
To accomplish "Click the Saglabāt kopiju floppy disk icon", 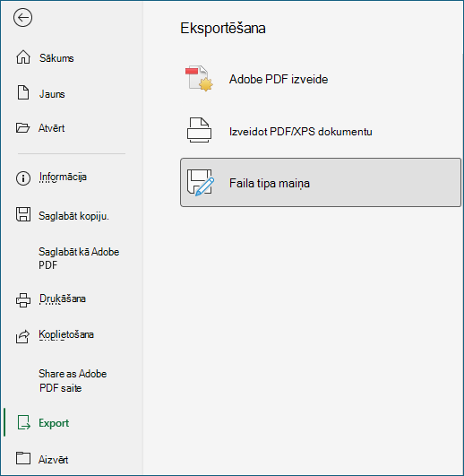I will pyautogui.click(x=23, y=214).
